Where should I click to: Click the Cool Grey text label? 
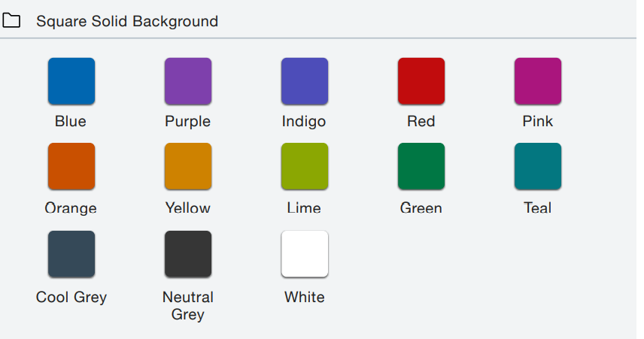71,297
